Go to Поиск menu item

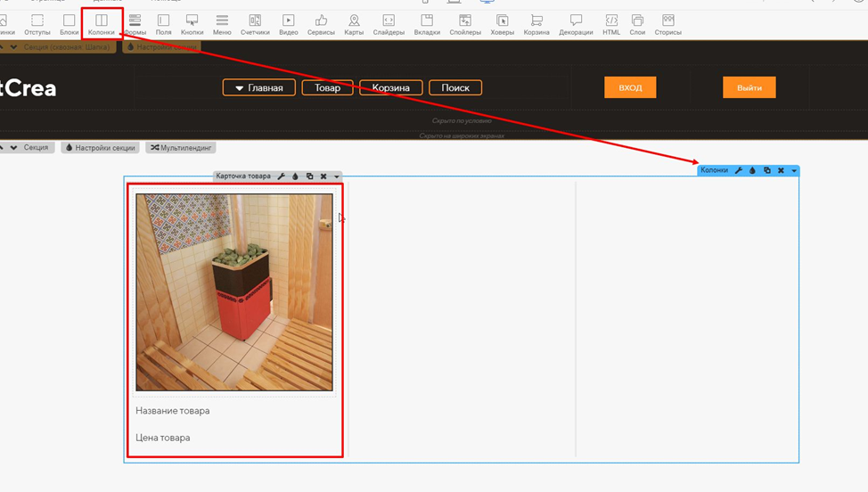(455, 87)
